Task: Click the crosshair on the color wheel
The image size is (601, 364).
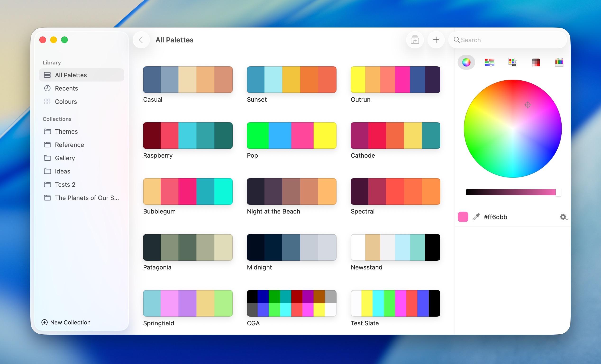Action: 528,105
